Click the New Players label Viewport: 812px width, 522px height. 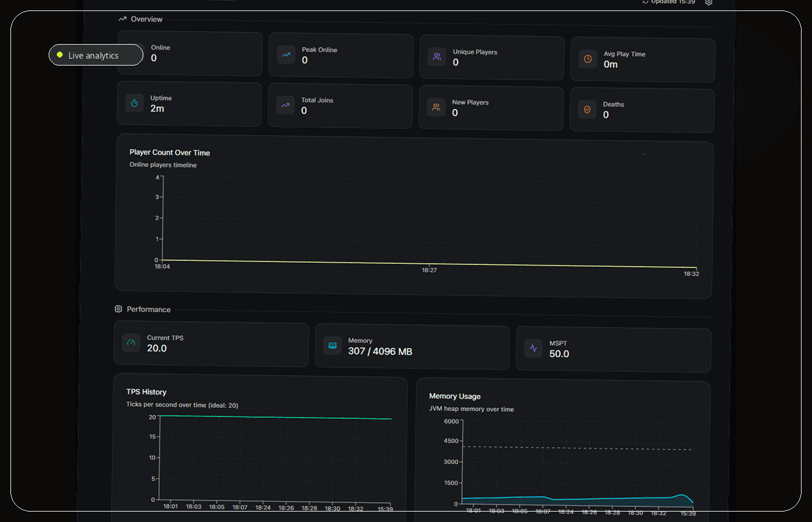tap(470, 102)
